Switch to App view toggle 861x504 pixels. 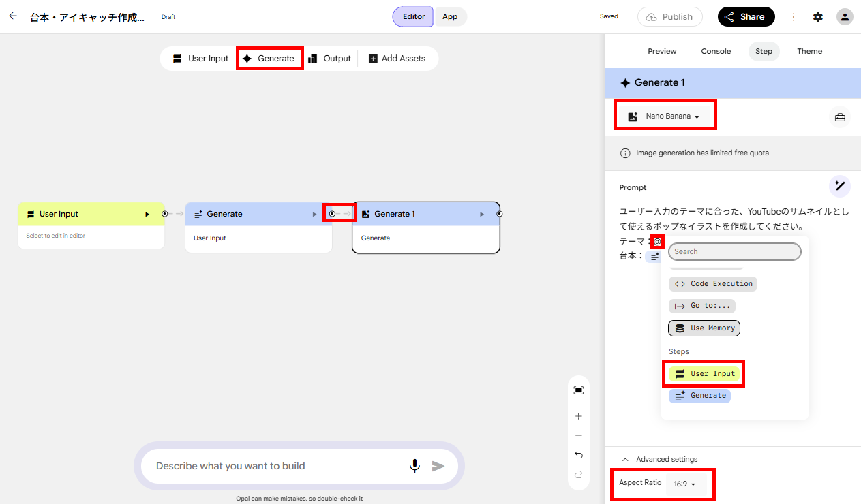(x=450, y=17)
